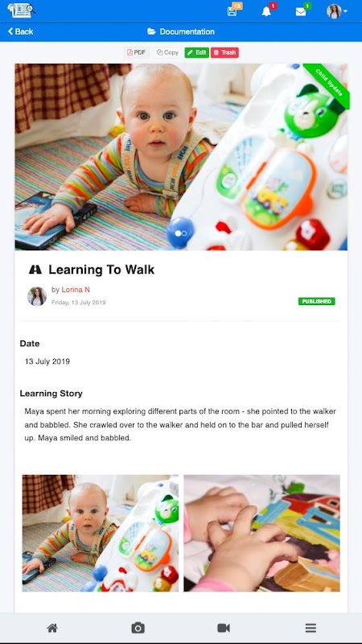Open the app logo in top-left corner
Screen dimensions: 362x644
[22, 10]
